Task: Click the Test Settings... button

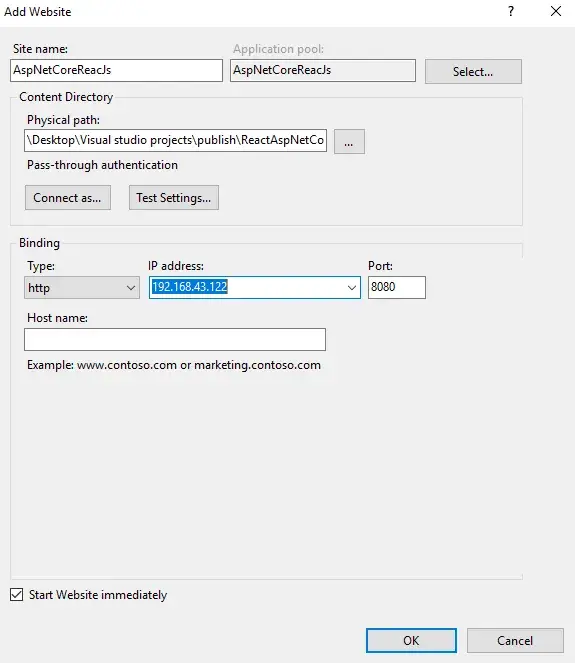Action: coord(174,197)
